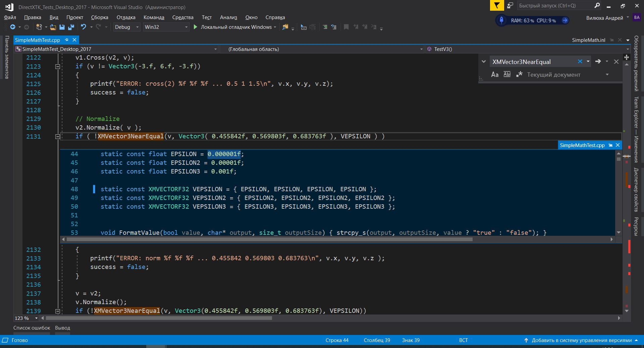Open Find in Files via folder-magnifier icon
This screenshot has width=644, height=348.
[285, 27]
